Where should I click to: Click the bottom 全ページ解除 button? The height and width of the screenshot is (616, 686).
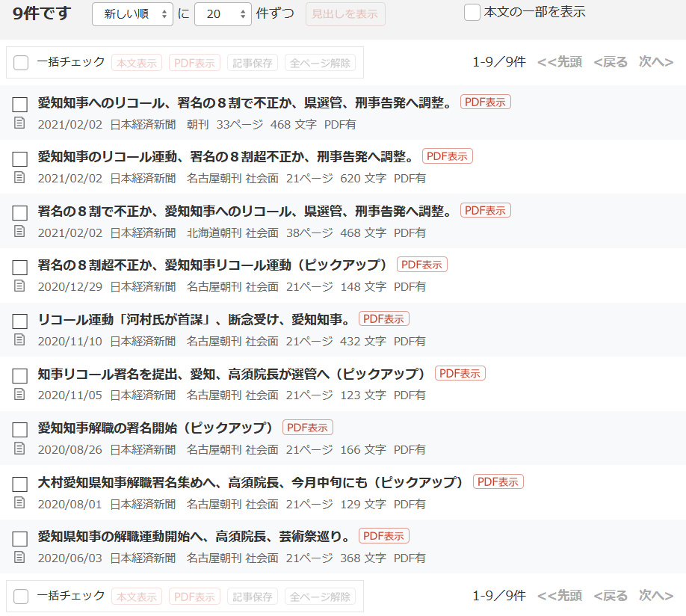pos(320,597)
